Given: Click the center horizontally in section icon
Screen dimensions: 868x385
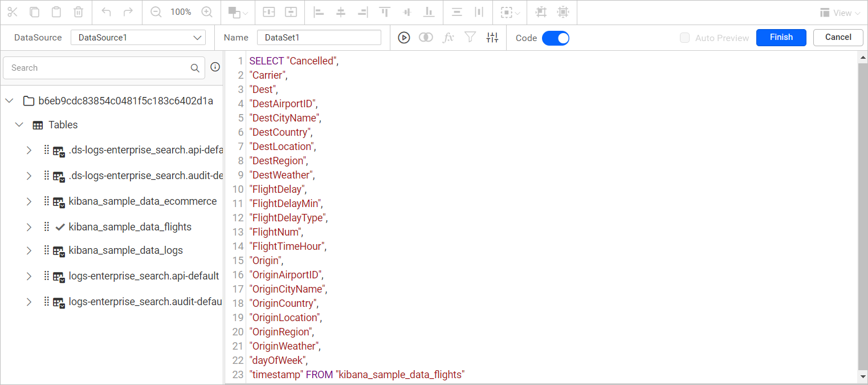Looking at the screenshot, I should pos(269,12).
